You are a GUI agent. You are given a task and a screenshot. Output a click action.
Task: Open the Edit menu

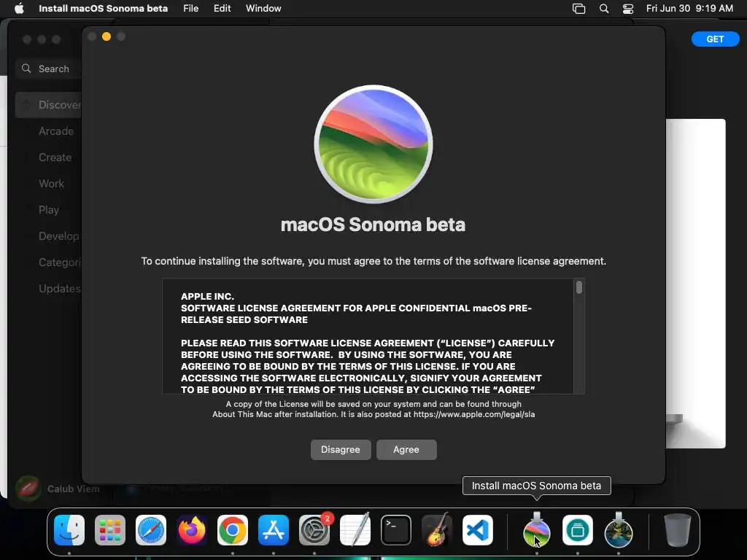pos(222,8)
